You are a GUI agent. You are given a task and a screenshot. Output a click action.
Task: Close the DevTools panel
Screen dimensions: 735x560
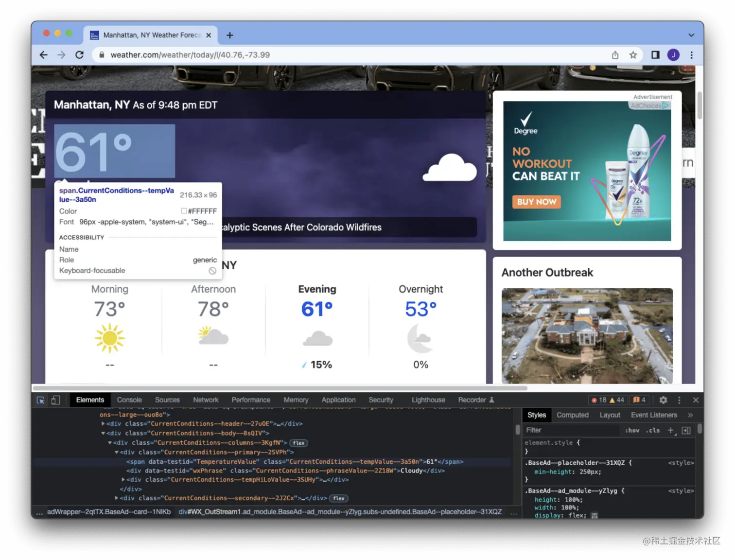[x=696, y=400]
